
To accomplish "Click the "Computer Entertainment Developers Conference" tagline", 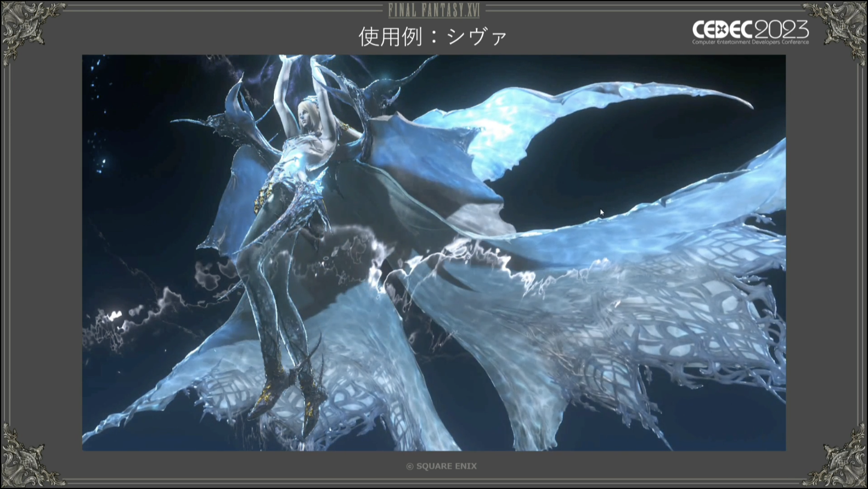I will click(750, 42).
